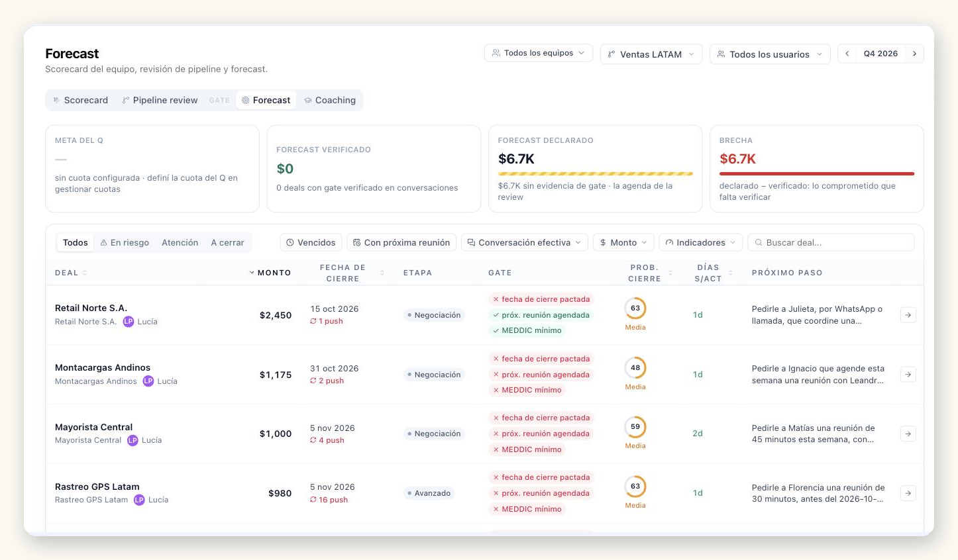The height and width of the screenshot is (560, 958).
Task: Click the LP avatar in the Mayorista Central row
Action: coord(133,440)
